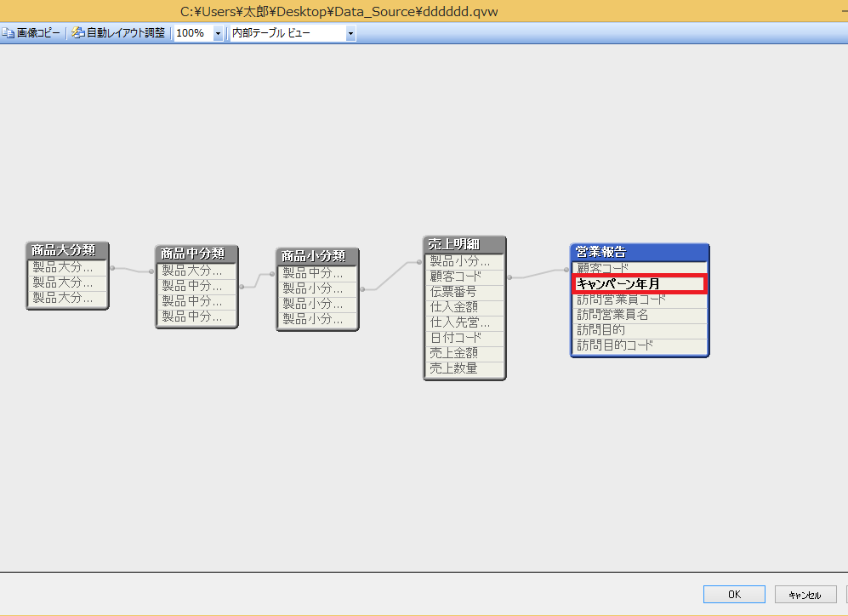The width and height of the screenshot is (848, 616).
Task: Select the 訪問営業員コード field
Action: tap(640, 300)
